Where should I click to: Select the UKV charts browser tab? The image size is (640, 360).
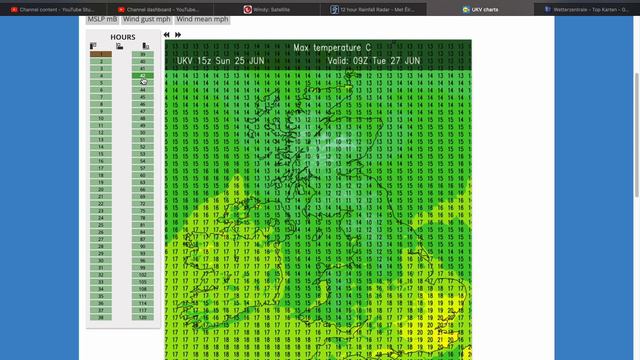(480, 9)
